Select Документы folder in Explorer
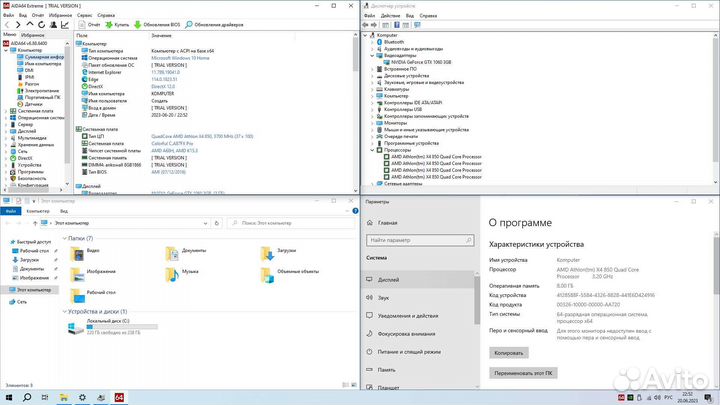Viewport: 720px width, 405px height. [x=186, y=253]
